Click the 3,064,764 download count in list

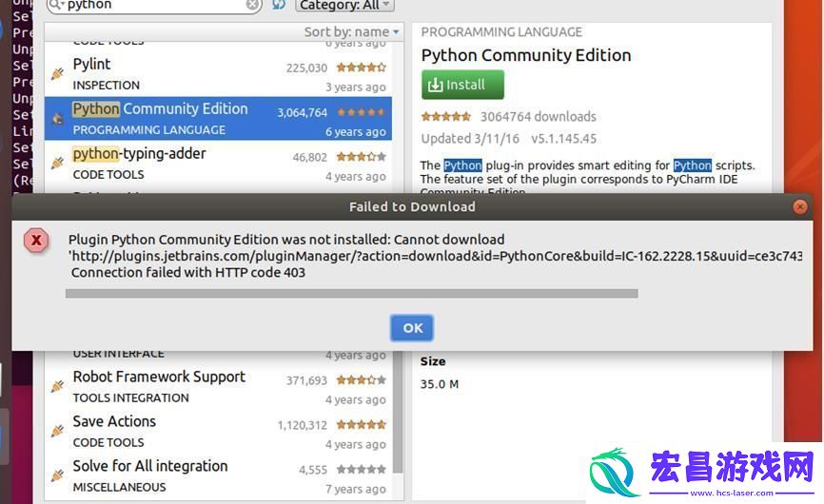[x=303, y=112]
